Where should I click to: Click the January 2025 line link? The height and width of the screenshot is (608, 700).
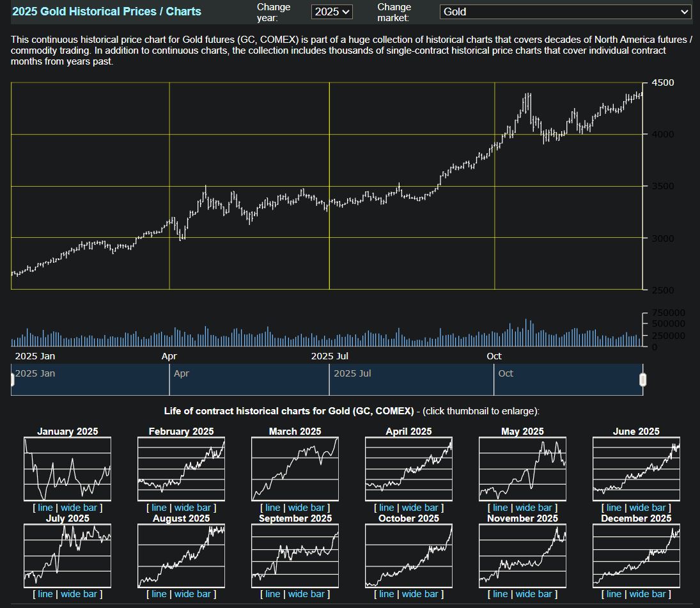click(45, 508)
